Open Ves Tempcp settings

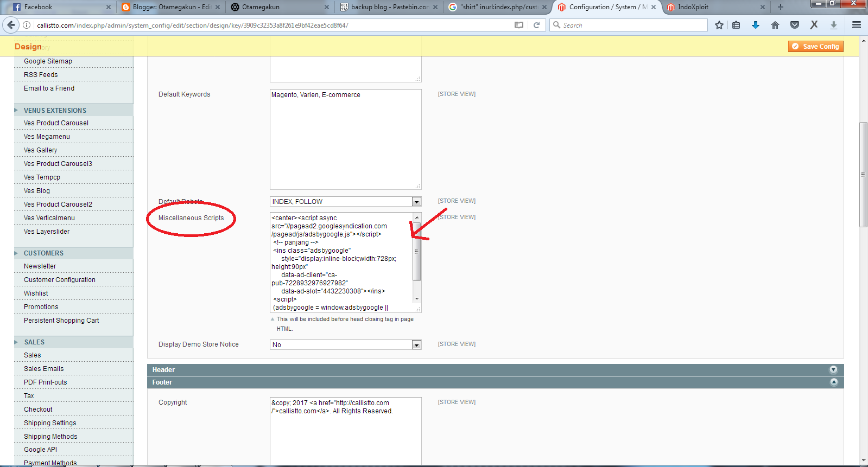click(42, 177)
